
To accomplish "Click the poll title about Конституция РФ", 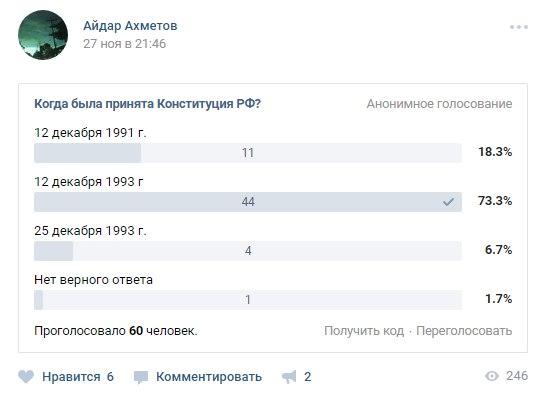I will [x=147, y=104].
